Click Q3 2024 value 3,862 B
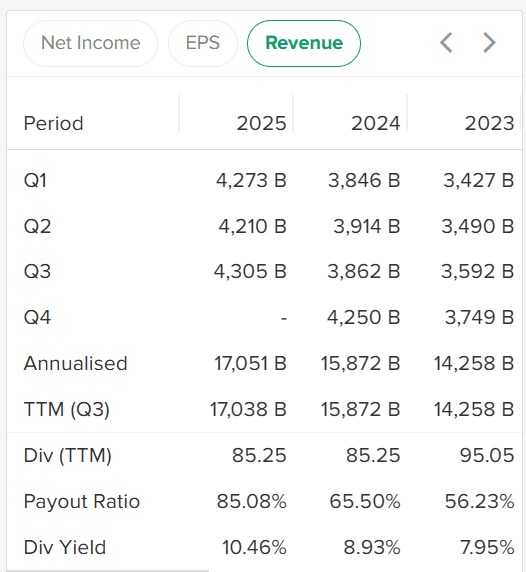Screen dimensions: 526x572 (x=364, y=272)
